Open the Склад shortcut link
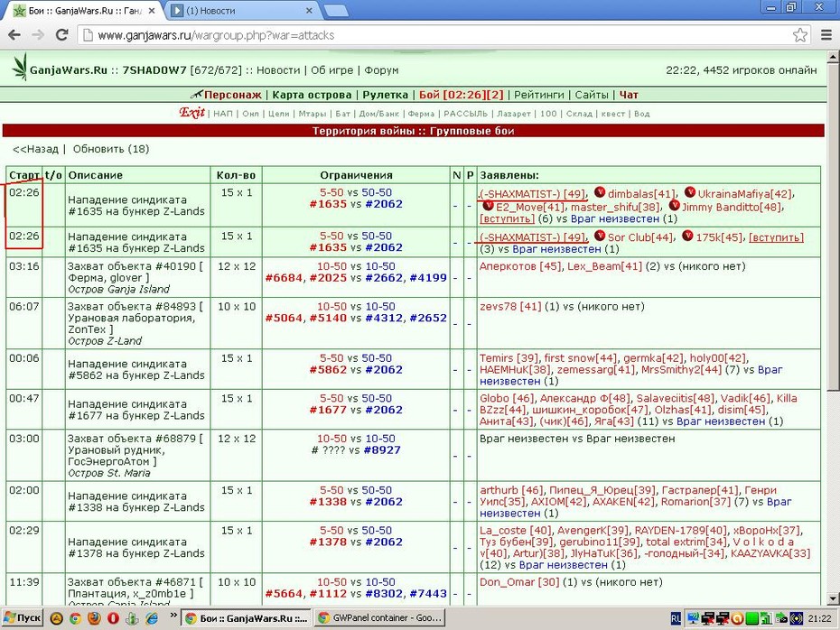Viewport: 840px width, 630px height. 579,114
